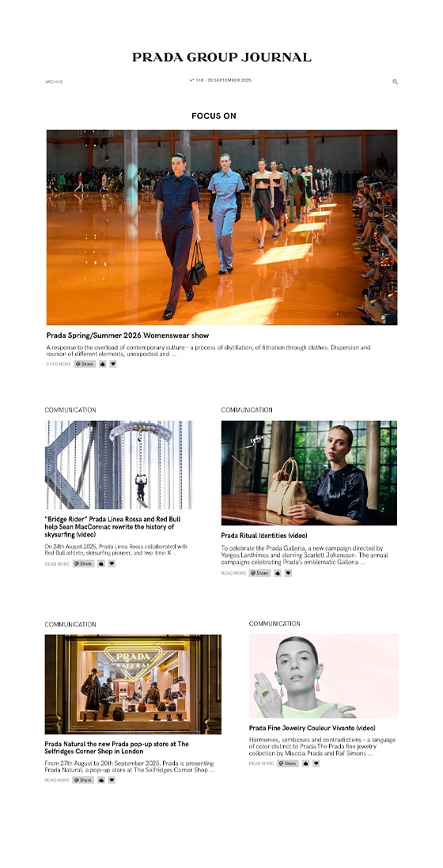Share the Prada Natural pop-up article
The height and width of the screenshot is (868, 443).
tap(83, 780)
